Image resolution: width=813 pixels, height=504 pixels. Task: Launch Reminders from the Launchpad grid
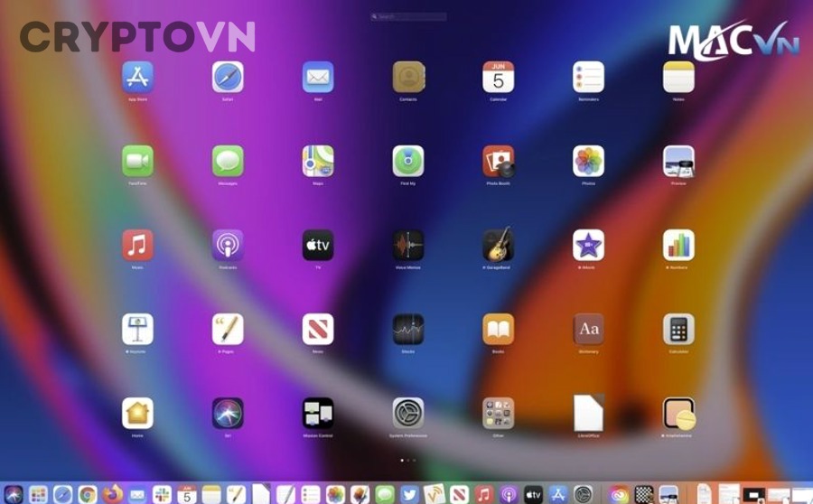588,77
